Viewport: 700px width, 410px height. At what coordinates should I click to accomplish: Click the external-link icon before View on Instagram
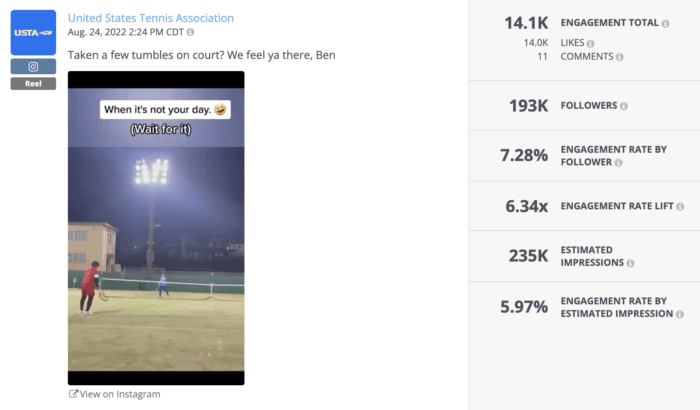click(x=73, y=394)
